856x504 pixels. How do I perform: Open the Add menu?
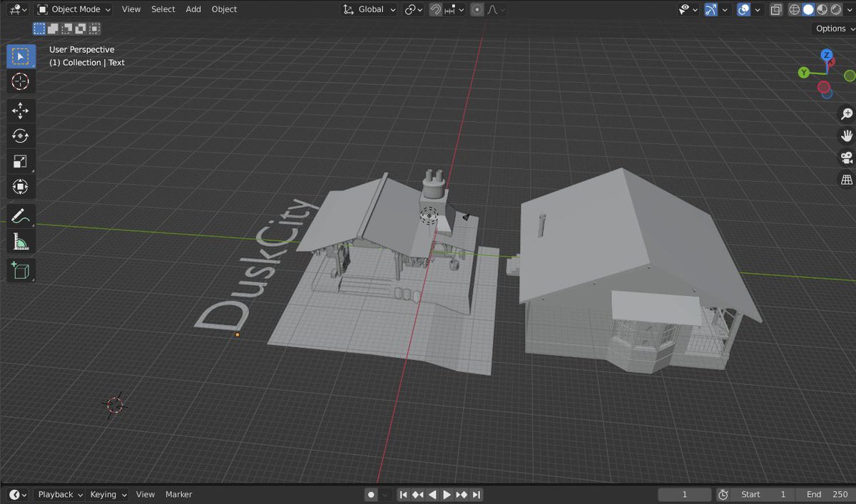click(193, 9)
